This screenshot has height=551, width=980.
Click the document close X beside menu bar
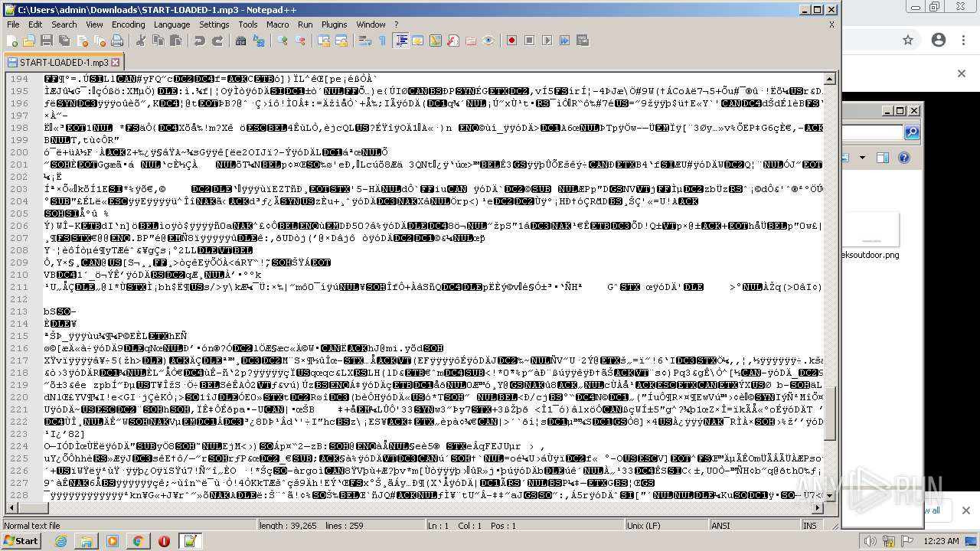831,24
